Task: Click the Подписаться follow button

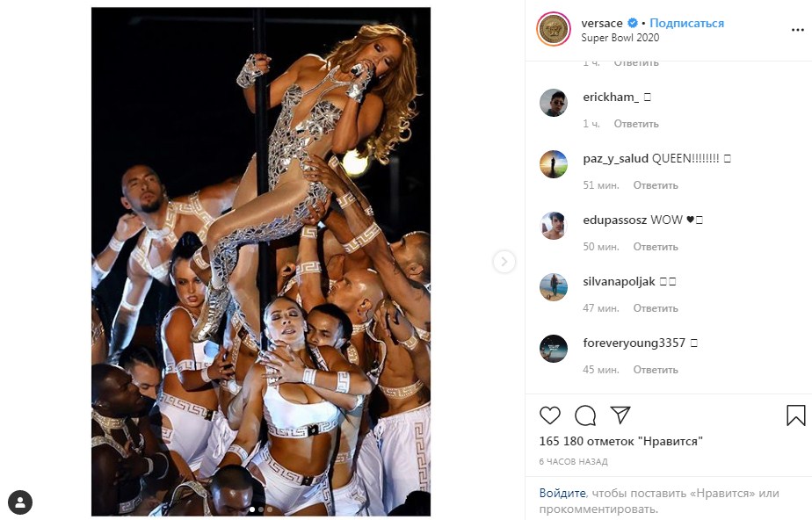Action: [x=687, y=23]
